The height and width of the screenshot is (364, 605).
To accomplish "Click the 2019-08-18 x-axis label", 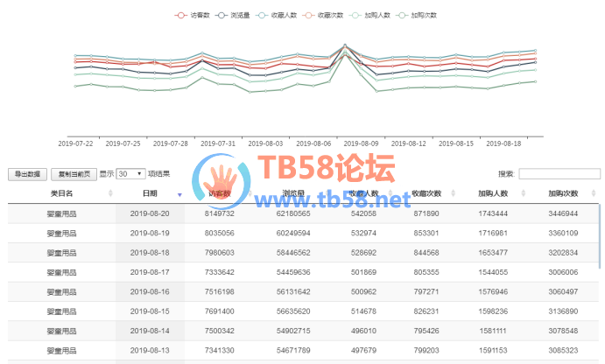I will [503, 143].
